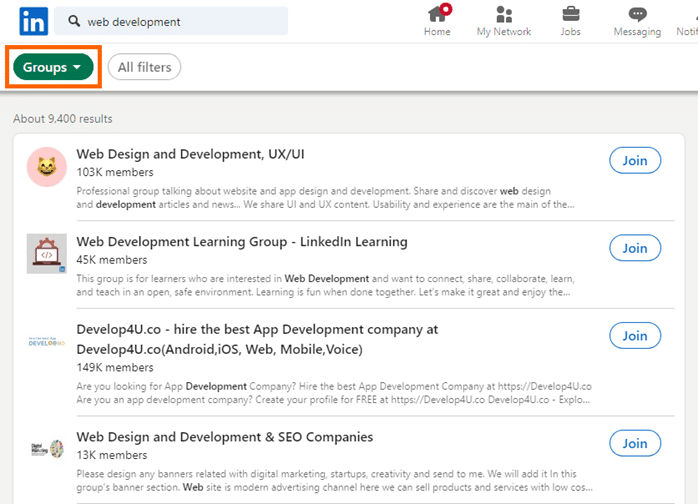This screenshot has height=504, width=698.
Task: Join Web Design and Development, UX/UI group
Action: tap(635, 161)
